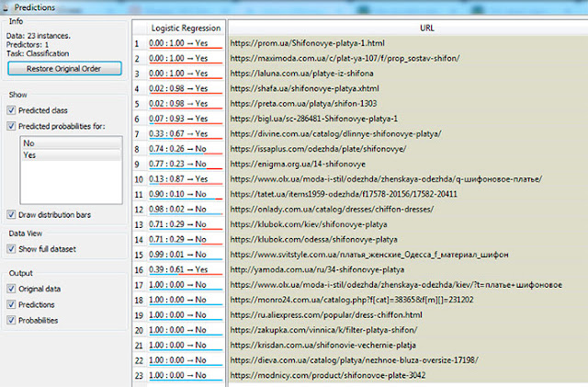Select row header number 23

coord(139,376)
